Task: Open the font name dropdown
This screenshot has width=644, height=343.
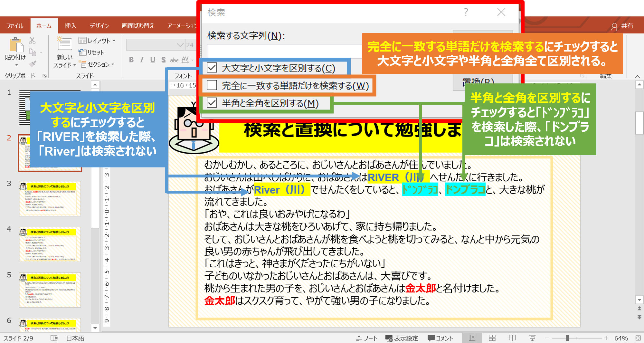Action: 180,45
